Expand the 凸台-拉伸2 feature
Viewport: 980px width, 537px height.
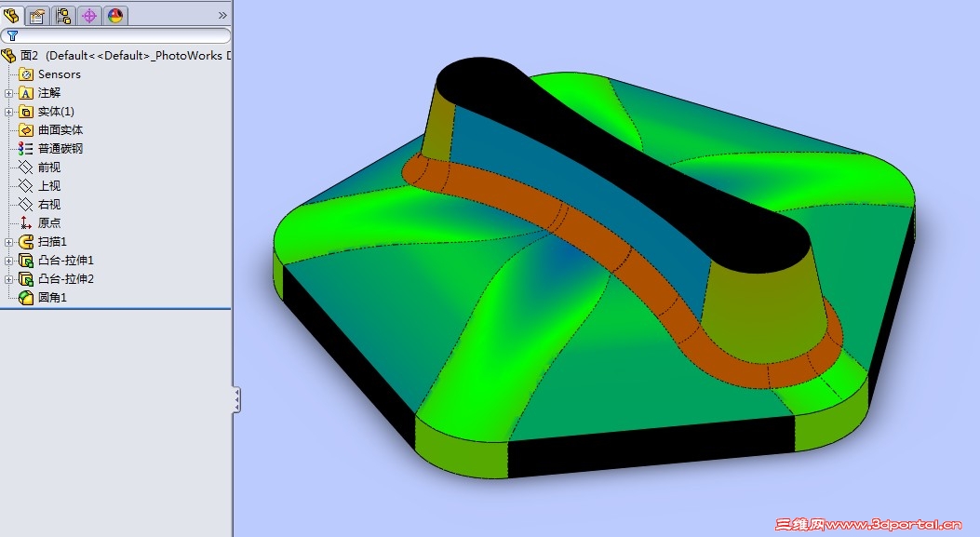tap(8, 279)
